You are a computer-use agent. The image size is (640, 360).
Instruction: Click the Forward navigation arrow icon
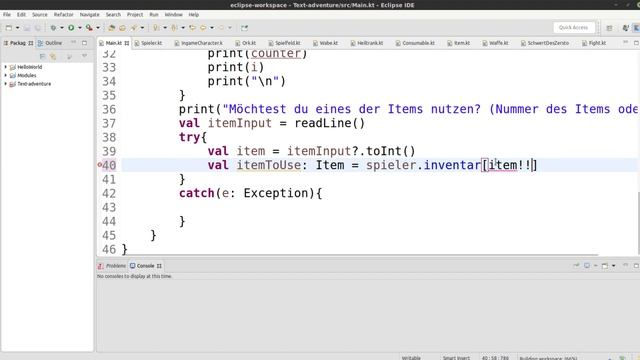(x=222, y=28)
